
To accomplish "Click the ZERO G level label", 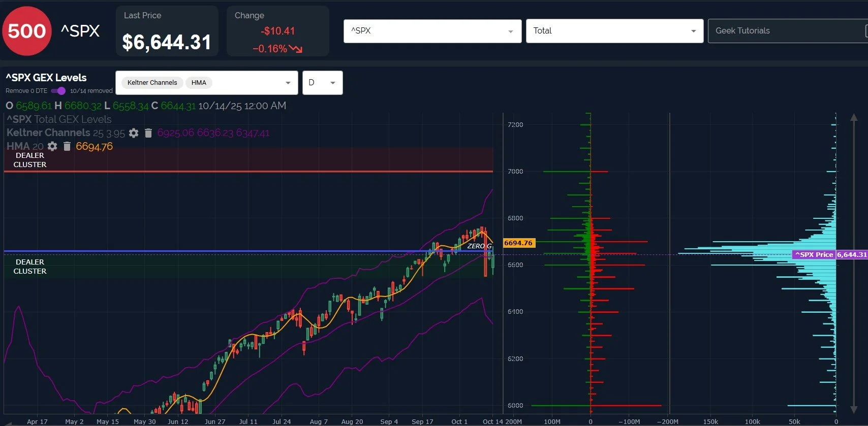I will tap(479, 246).
